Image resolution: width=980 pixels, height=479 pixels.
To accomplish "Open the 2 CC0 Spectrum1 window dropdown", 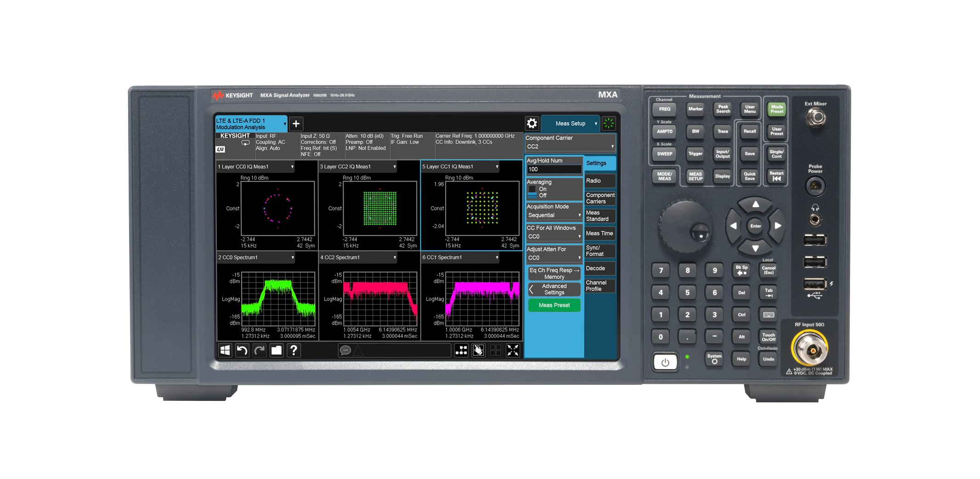I will 255,257.
